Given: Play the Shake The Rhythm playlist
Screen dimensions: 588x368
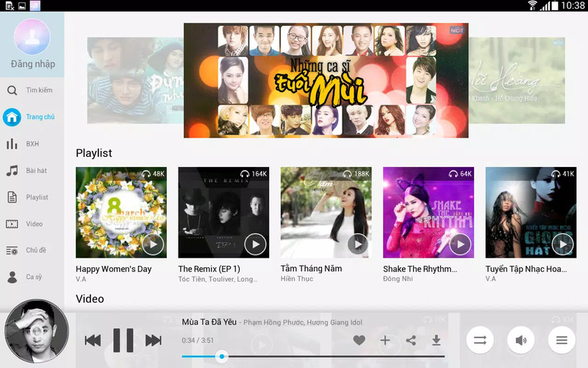Looking at the screenshot, I should (x=460, y=244).
